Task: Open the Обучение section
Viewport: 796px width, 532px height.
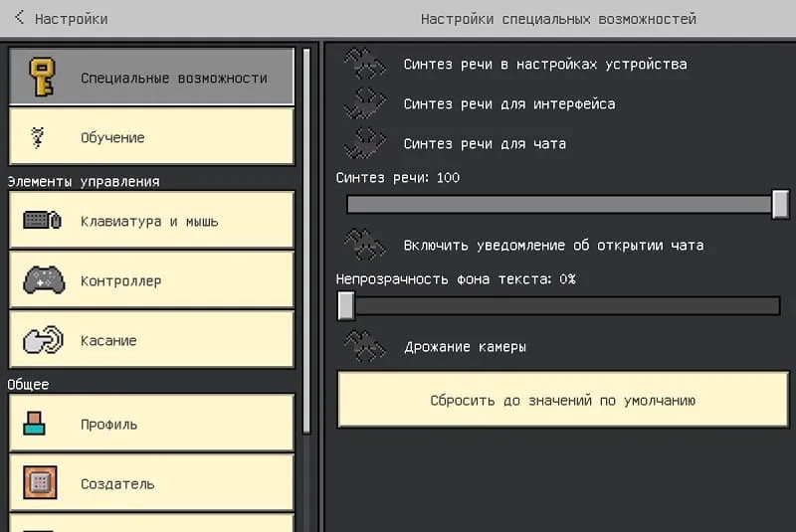Action: (152, 137)
